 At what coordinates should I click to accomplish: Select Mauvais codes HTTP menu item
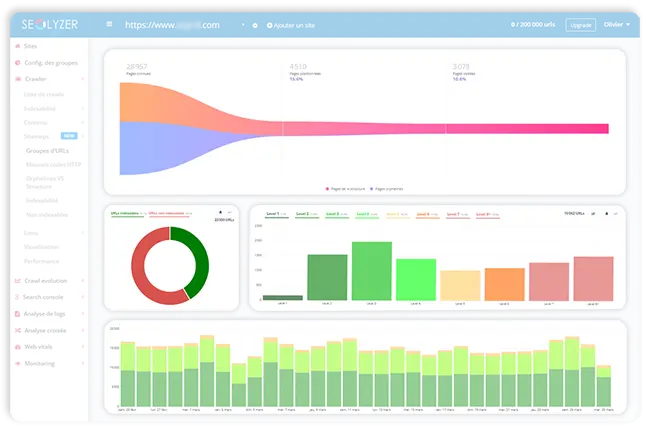[53, 165]
